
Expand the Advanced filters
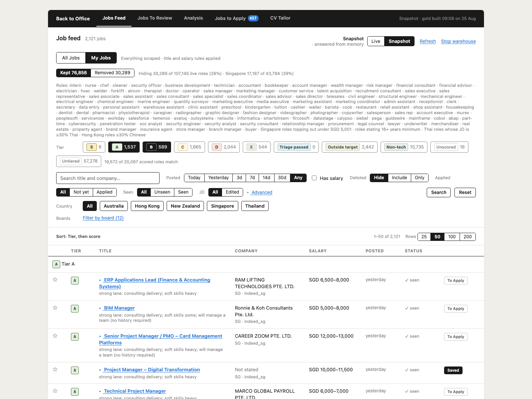(x=260, y=192)
